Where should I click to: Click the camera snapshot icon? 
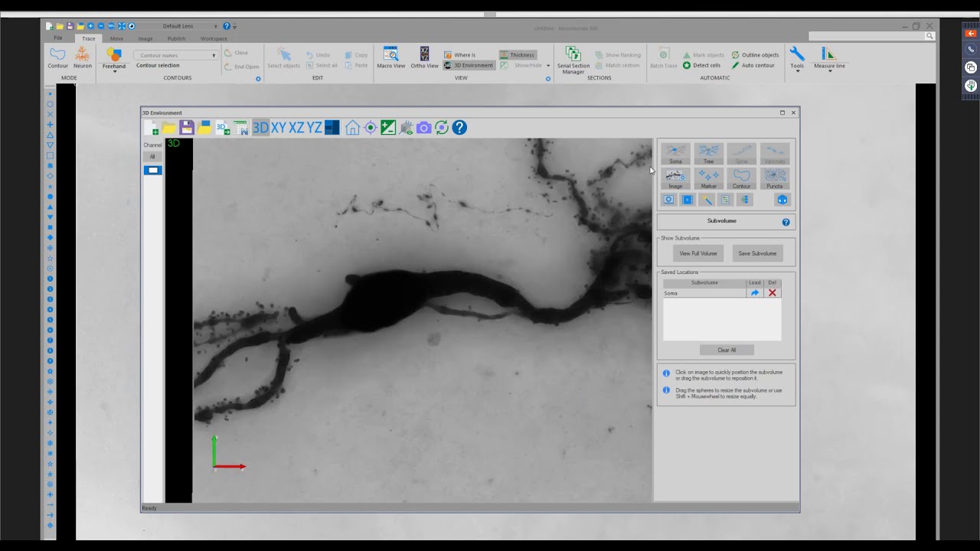423,128
